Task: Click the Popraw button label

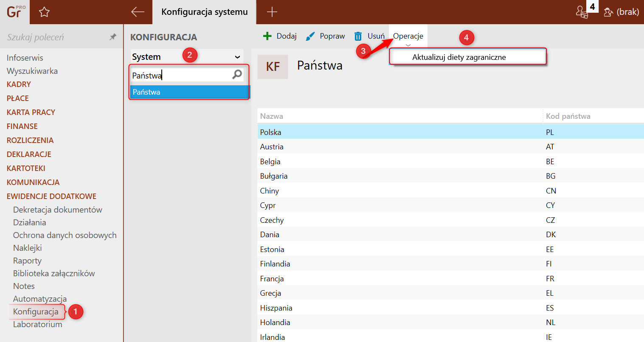Action: [x=332, y=36]
